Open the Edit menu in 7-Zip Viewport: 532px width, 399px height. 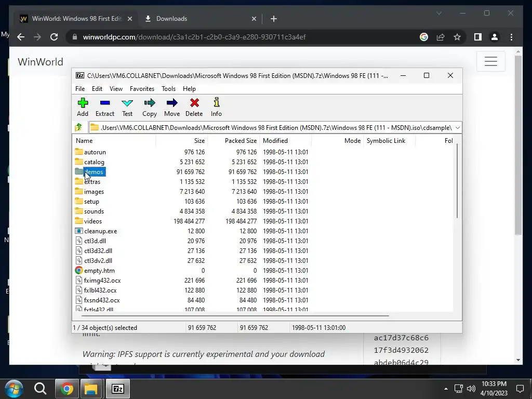click(97, 88)
